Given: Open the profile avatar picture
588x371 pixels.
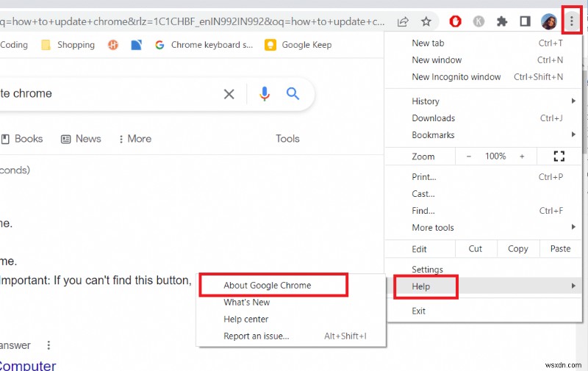Looking at the screenshot, I should (548, 21).
